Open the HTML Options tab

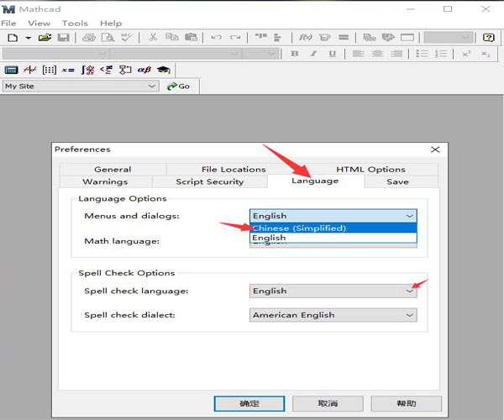click(370, 170)
